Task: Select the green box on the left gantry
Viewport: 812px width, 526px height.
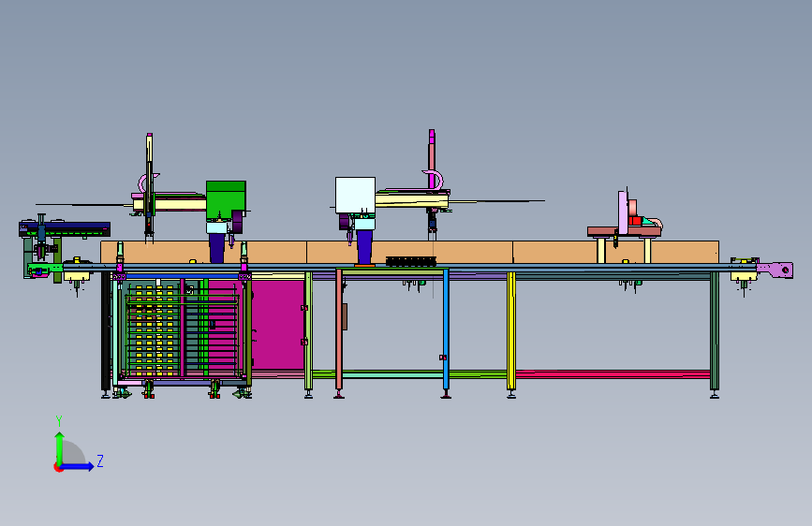Action: click(226, 200)
